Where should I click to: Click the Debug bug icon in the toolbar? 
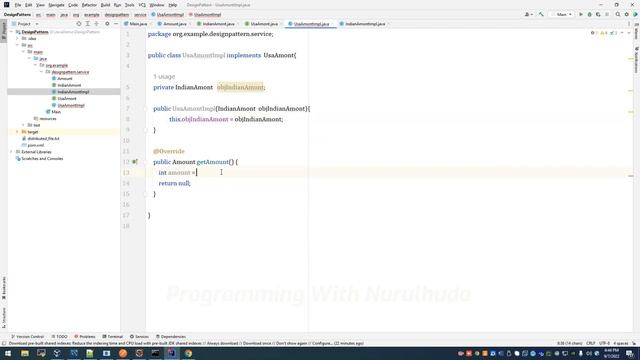pyautogui.click(x=589, y=15)
